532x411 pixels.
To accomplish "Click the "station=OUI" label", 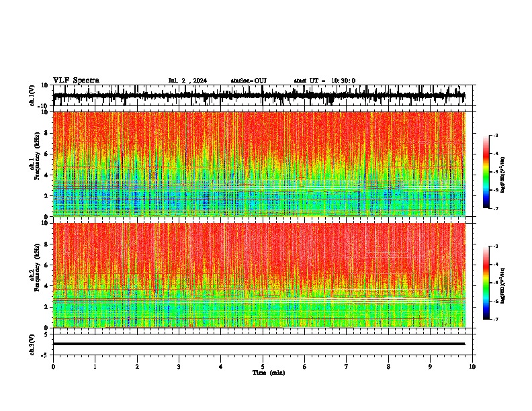I will pos(249,81).
